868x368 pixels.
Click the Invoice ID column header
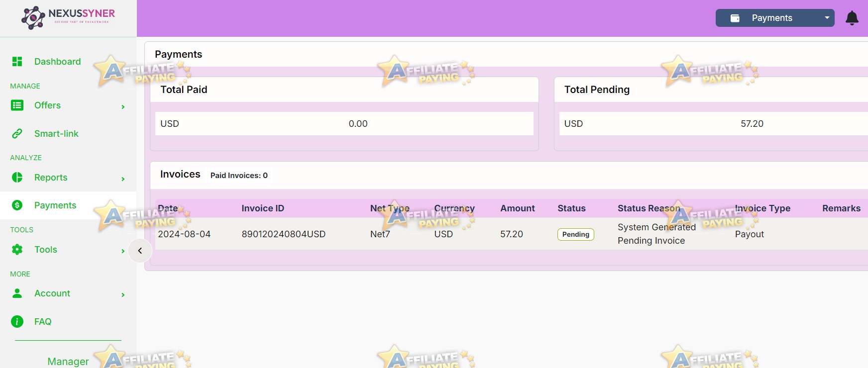[x=263, y=208]
